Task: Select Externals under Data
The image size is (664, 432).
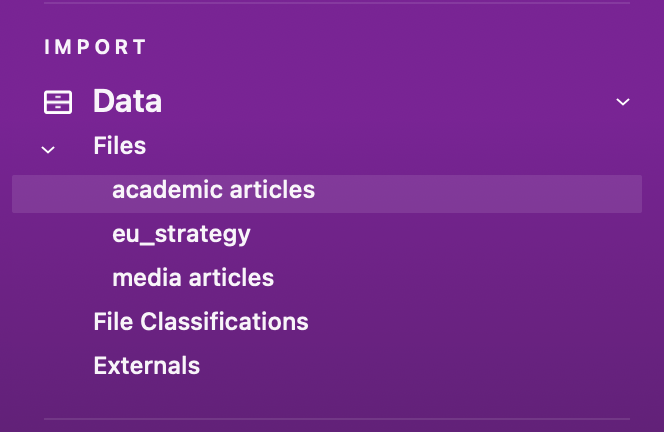Action: pos(146,366)
